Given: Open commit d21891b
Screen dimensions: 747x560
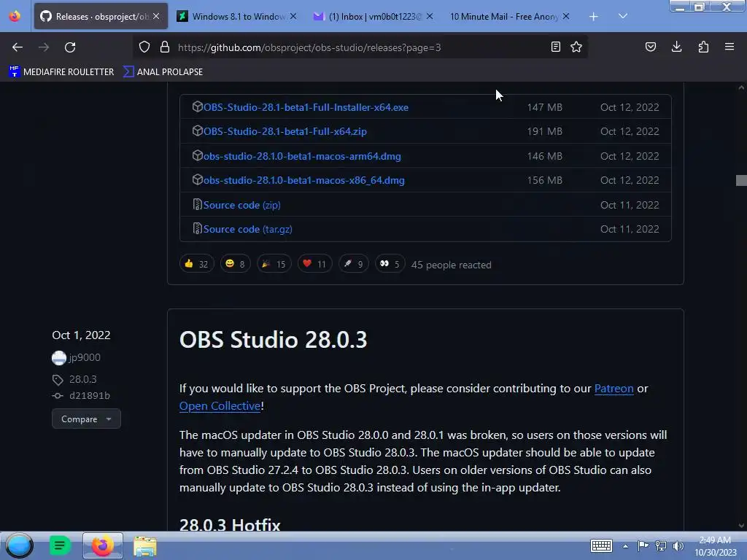Looking at the screenshot, I should [90, 395].
